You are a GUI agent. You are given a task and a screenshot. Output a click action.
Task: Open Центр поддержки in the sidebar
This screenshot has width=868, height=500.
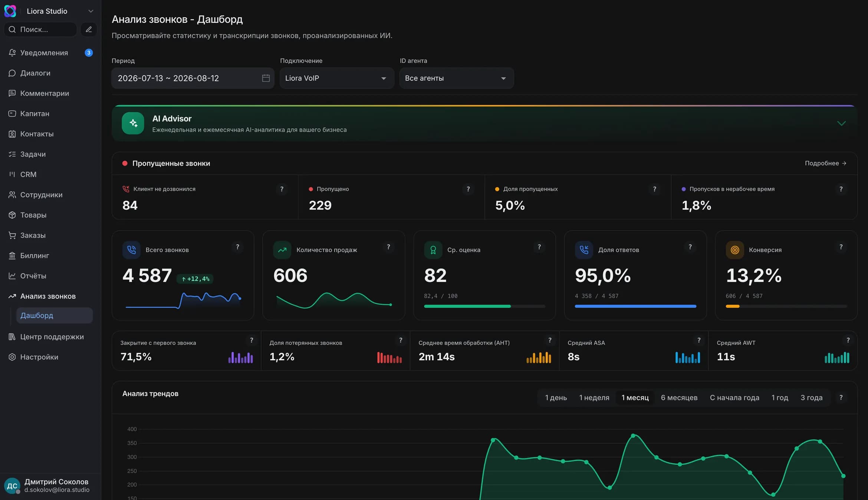50,337
